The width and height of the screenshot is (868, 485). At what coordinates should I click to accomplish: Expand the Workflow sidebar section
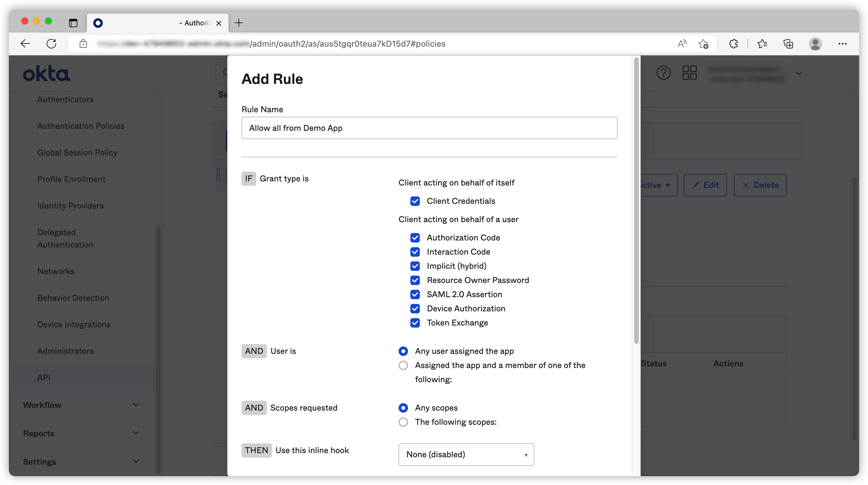pos(81,405)
